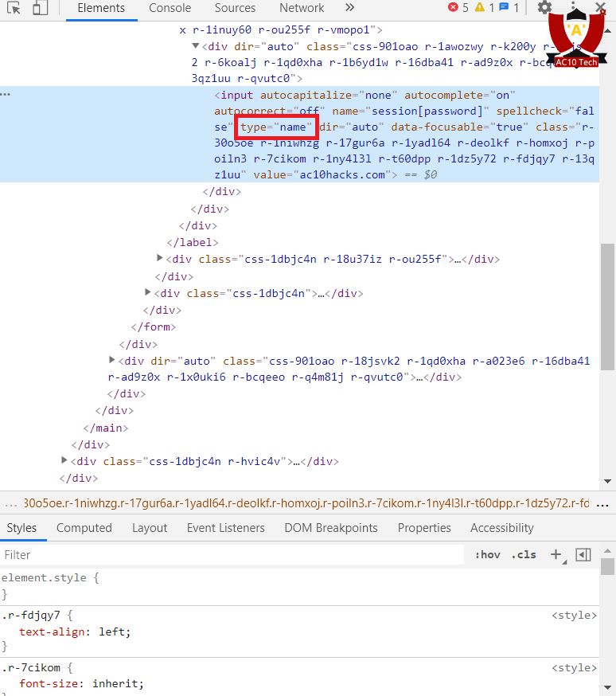The height and width of the screenshot is (696, 616).
Task: Click the Filter styles input field
Action: (232, 555)
